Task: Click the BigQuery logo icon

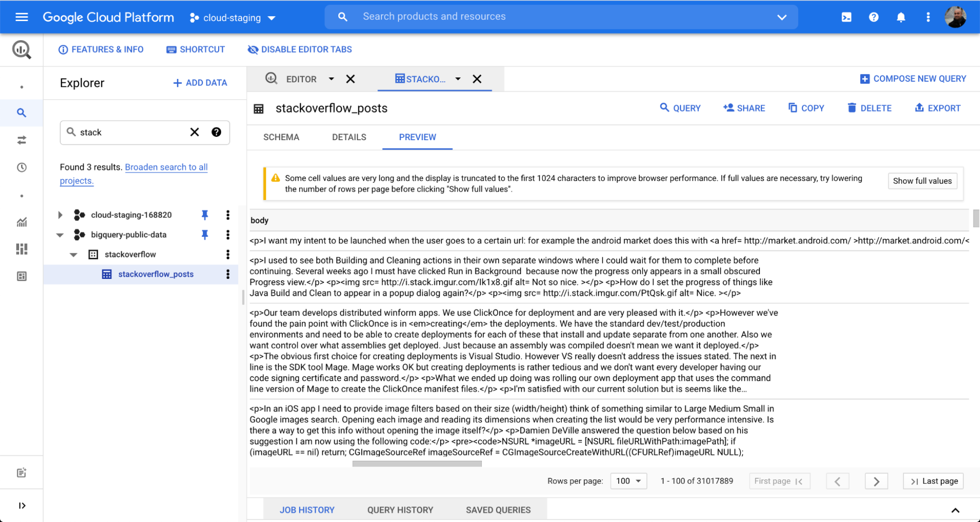Action: coord(22,50)
